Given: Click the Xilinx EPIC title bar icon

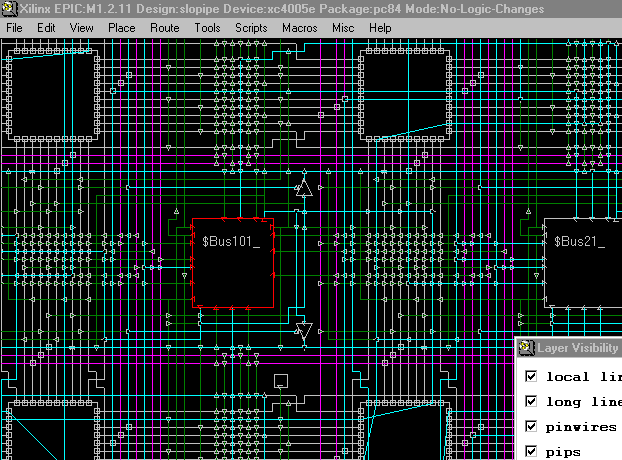Looking at the screenshot, I should click(x=9, y=8).
